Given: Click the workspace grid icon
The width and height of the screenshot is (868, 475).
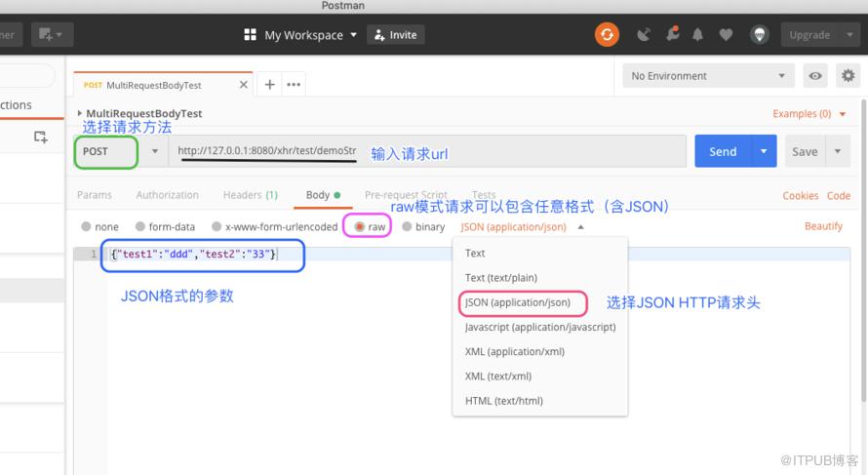Looking at the screenshot, I should pos(251,35).
